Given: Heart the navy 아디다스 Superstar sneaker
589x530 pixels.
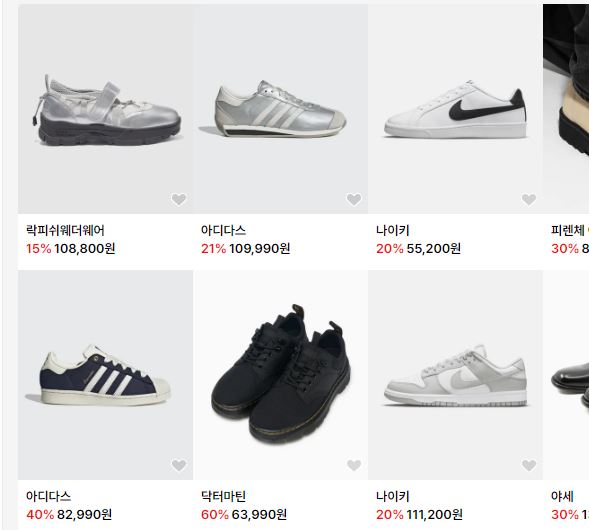Looking at the screenshot, I should coord(179,465).
